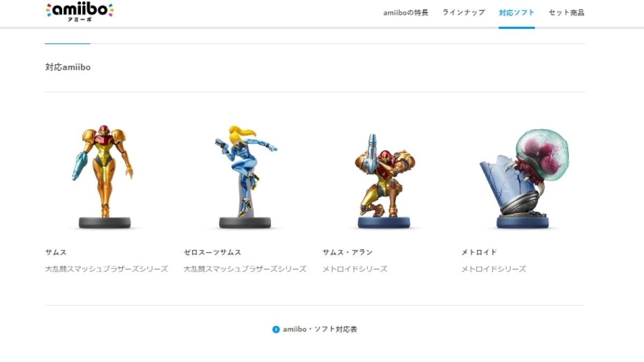
Task: Open the amiibo・ソフト対応表 link
Action: 320,329
